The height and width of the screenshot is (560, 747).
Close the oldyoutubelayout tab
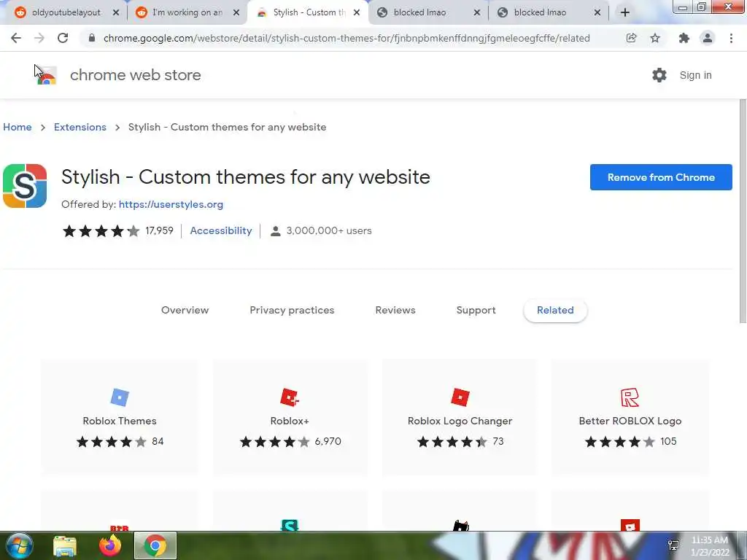pos(116,13)
